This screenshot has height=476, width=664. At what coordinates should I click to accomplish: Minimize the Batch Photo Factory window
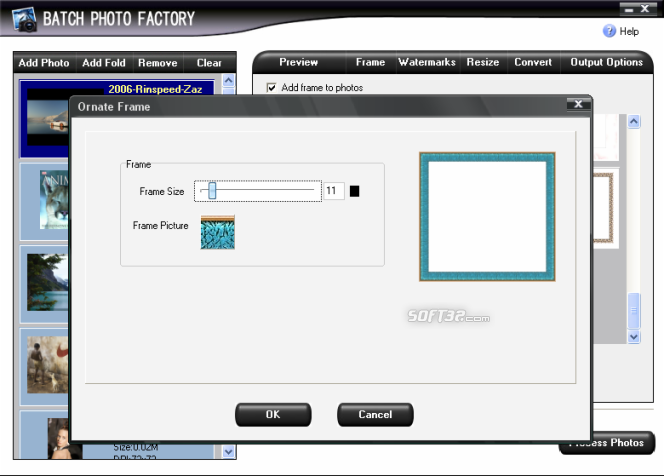coord(629,9)
